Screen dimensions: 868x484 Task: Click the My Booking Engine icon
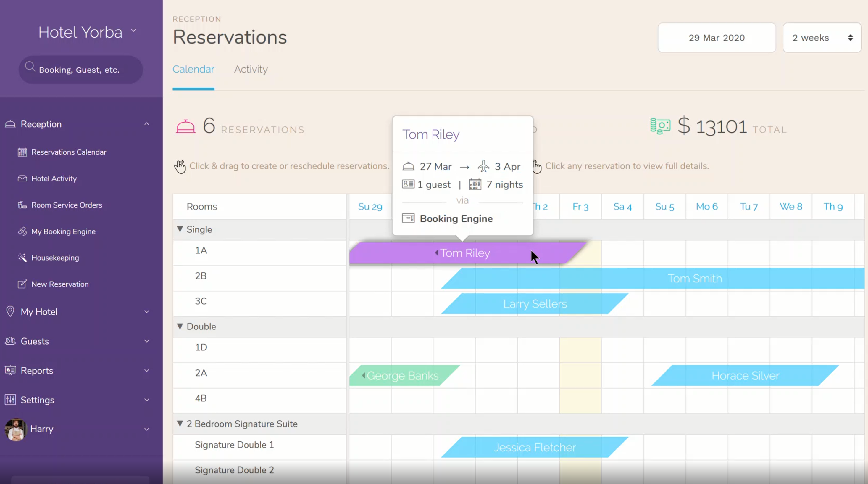tap(22, 231)
